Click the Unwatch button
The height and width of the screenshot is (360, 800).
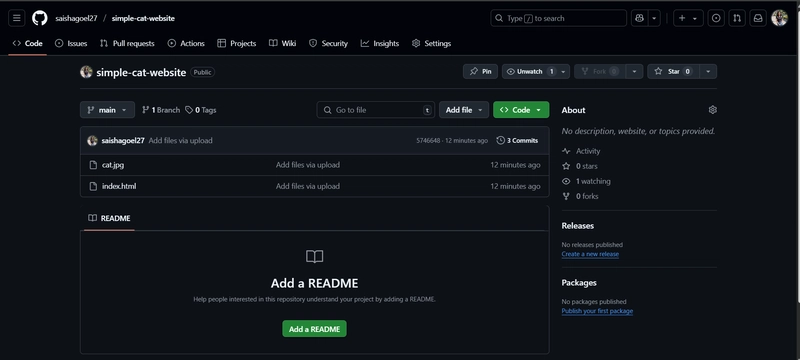tap(530, 71)
